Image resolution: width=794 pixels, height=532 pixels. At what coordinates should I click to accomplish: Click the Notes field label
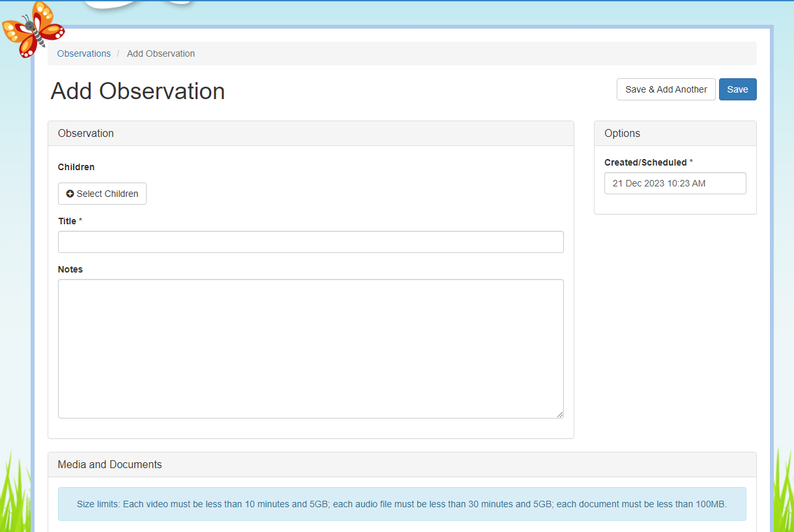(x=70, y=269)
